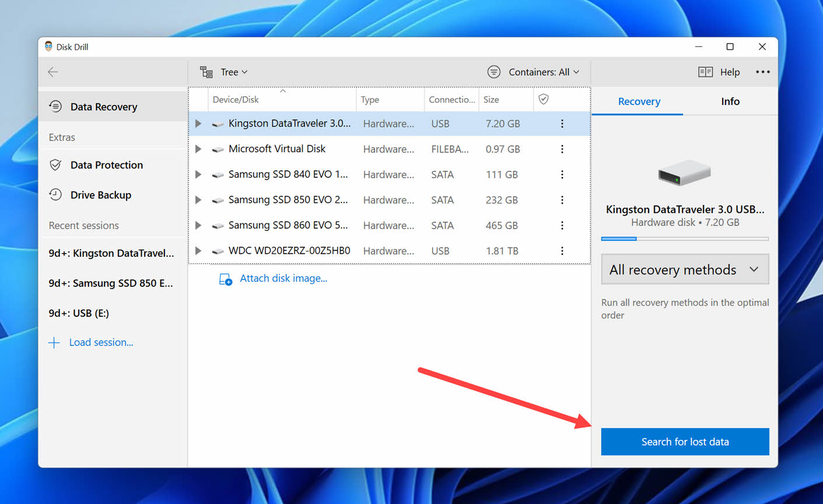The image size is (823, 504).
Task: Open recent session 9d+: Samsung SSD 850 E...
Action: pyautogui.click(x=113, y=283)
